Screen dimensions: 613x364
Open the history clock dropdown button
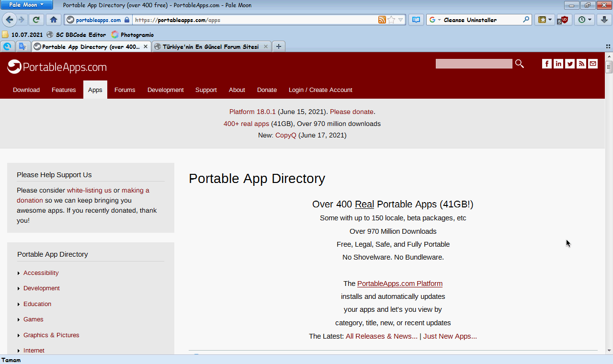tap(584, 20)
